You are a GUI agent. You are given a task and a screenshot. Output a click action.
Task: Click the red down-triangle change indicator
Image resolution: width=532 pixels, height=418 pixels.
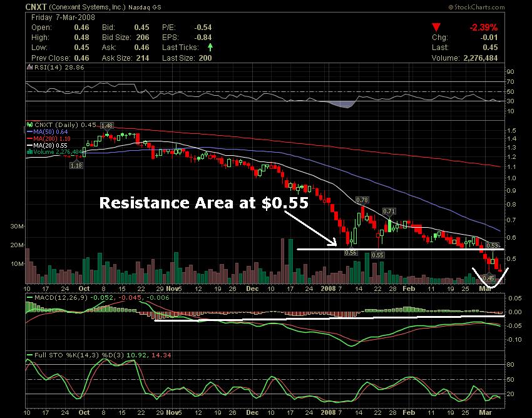coord(436,28)
